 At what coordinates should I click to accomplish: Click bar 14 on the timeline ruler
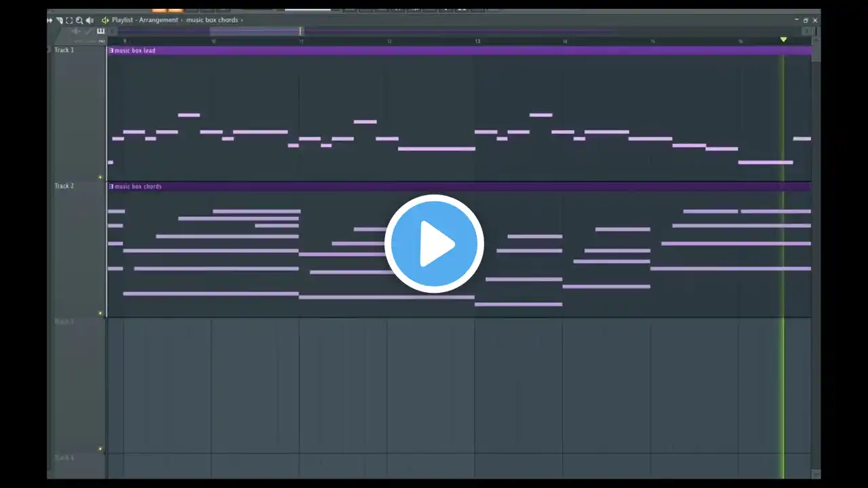tap(565, 41)
